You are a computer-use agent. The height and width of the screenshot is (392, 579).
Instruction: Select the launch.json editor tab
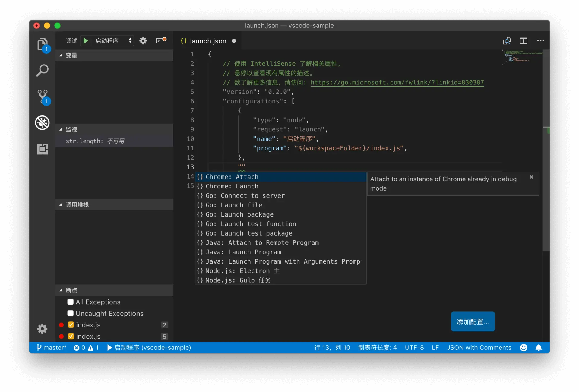pyautogui.click(x=208, y=41)
